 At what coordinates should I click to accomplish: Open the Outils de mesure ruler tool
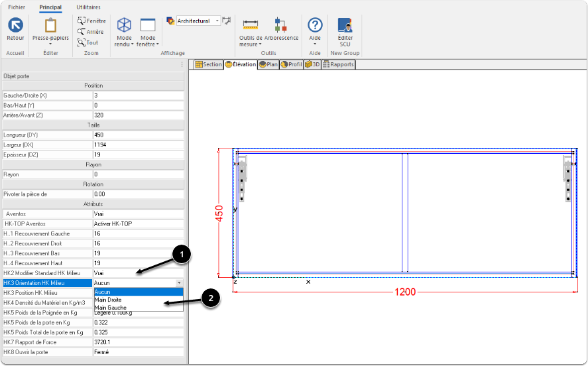(x=250, y=26)
